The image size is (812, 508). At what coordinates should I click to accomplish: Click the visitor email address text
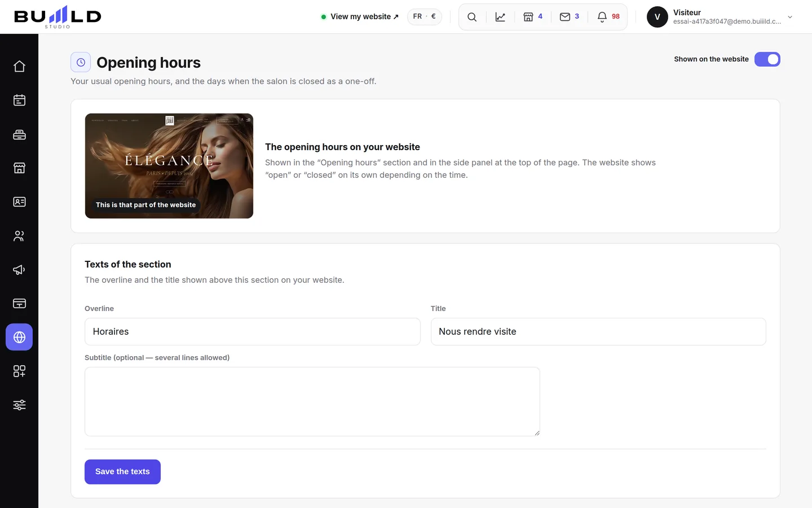727,21
